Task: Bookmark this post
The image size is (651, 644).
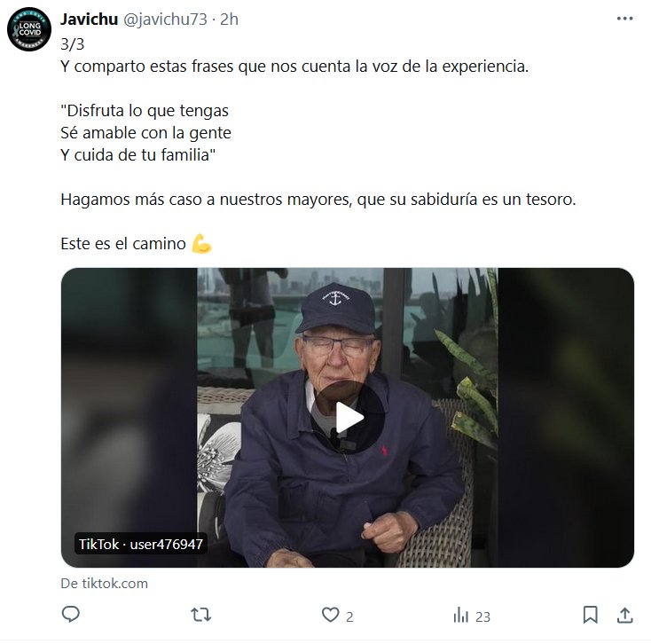Action: coord(591,615)
